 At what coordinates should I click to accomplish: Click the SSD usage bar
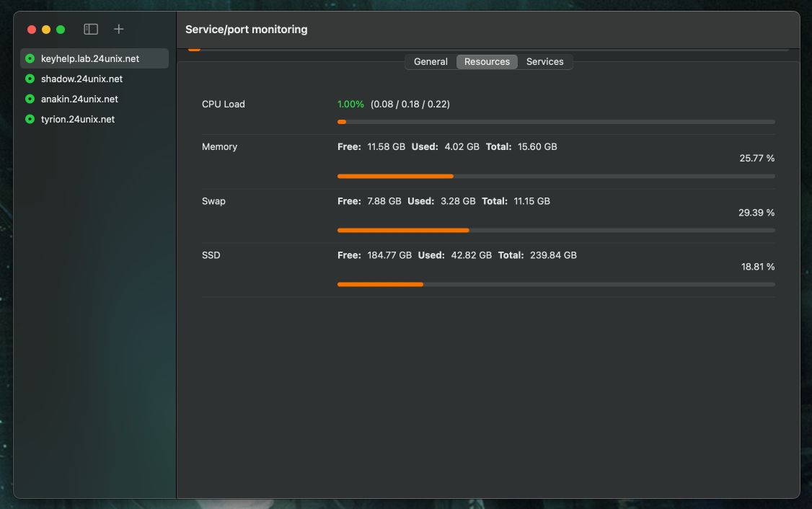click(556, 285)
